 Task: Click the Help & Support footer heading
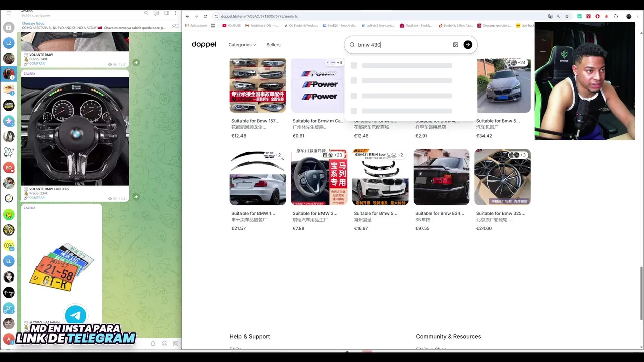250,336
